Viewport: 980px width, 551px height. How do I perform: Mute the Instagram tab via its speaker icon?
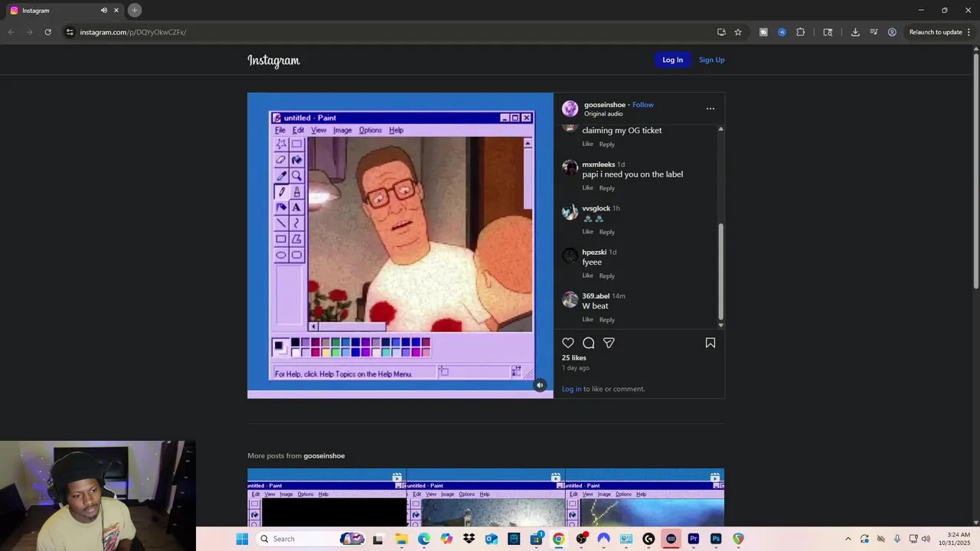coord(104,10)
